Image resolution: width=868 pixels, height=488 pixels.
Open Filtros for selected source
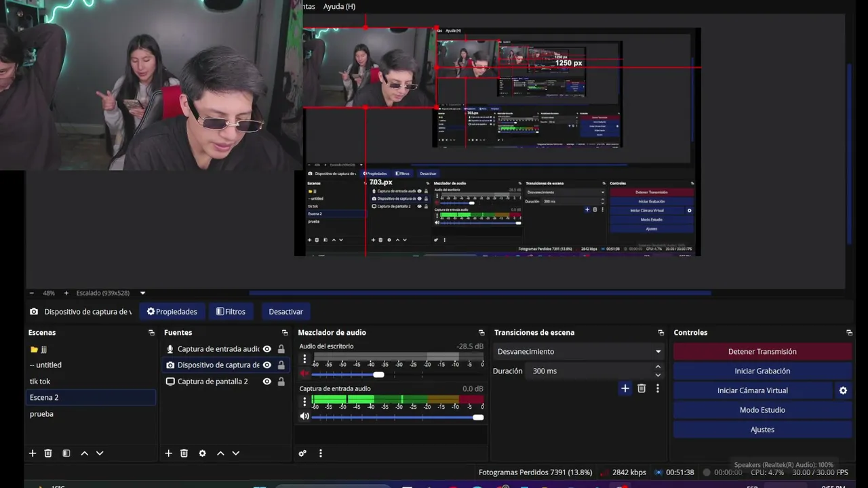click(231, 312)
